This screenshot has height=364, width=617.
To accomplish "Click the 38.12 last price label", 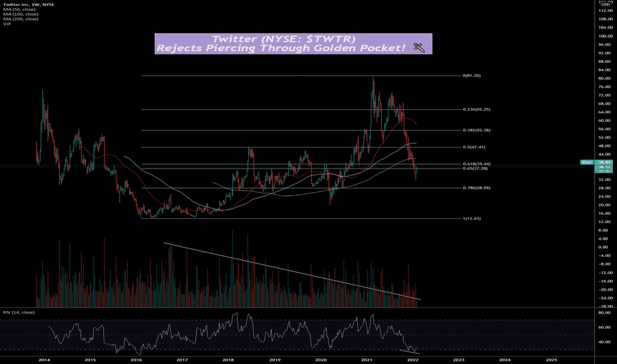I will (x=604, y=167).
